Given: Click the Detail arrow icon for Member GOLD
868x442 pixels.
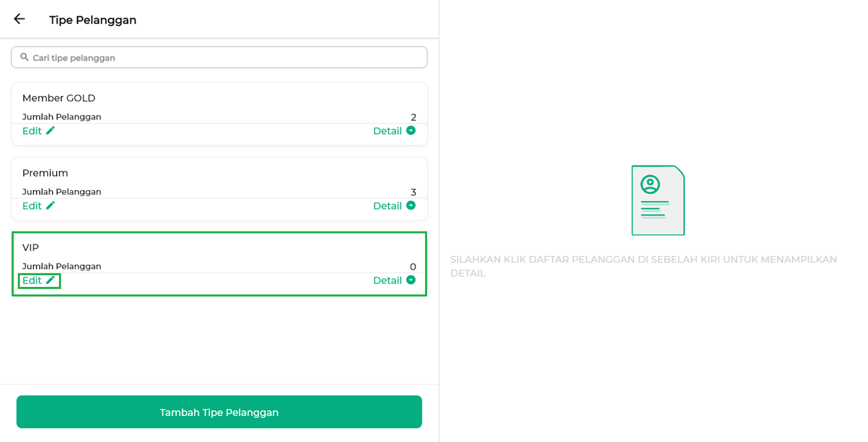Looking at the screenshot, I should pos(411,130).
